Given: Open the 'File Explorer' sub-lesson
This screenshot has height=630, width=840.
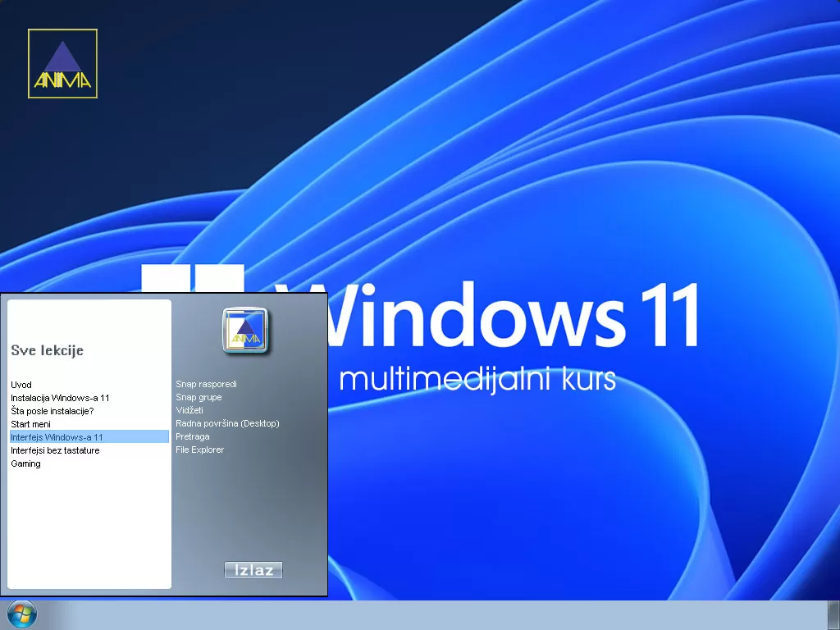Looking at the screenshot, I should pyautogui.click(x=199, y=450).
